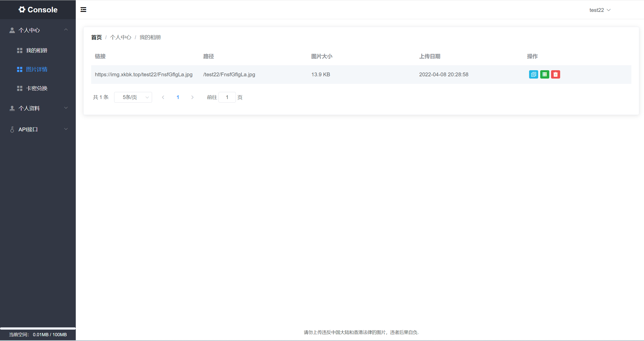644x341 pixels.
Task: Click the 首页 breadcrumb link
Action: pos(96,37)
